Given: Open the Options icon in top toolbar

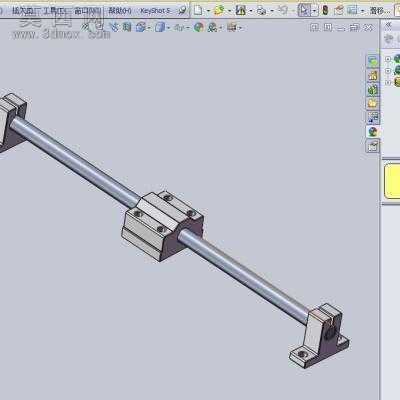Looking at the screenshot, I should click(352, 11).
